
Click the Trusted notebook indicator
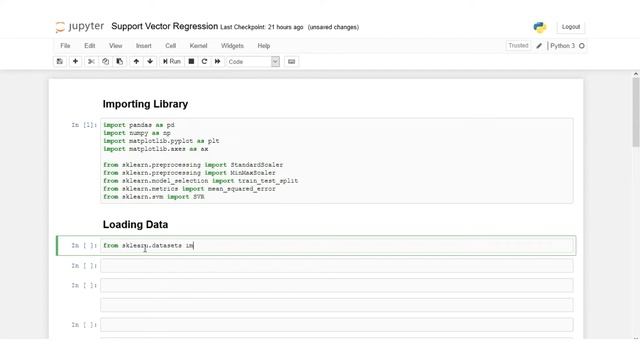[518, 46]
